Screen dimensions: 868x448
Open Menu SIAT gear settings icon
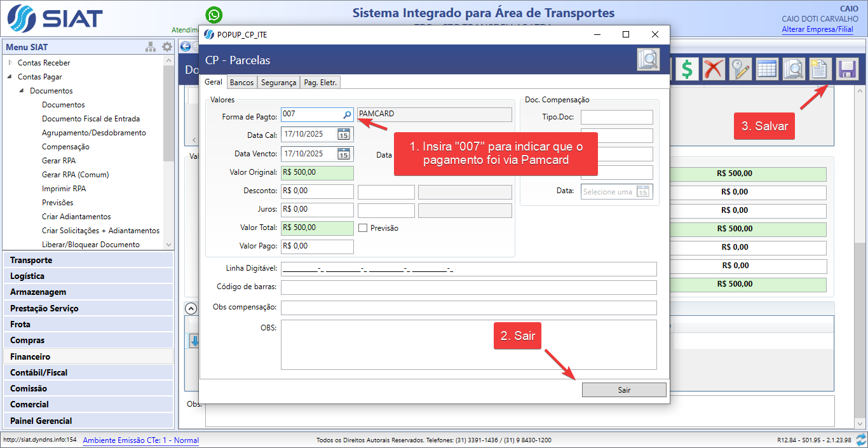click(167, 47)
